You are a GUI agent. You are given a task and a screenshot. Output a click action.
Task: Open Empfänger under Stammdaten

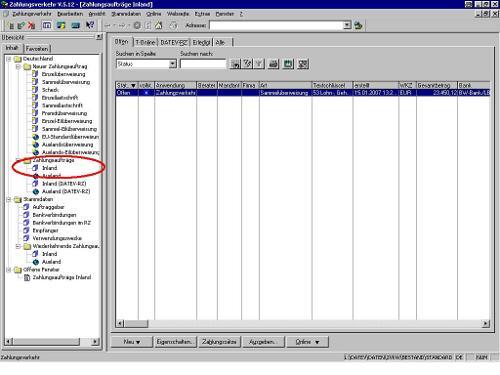coord(45,230)
